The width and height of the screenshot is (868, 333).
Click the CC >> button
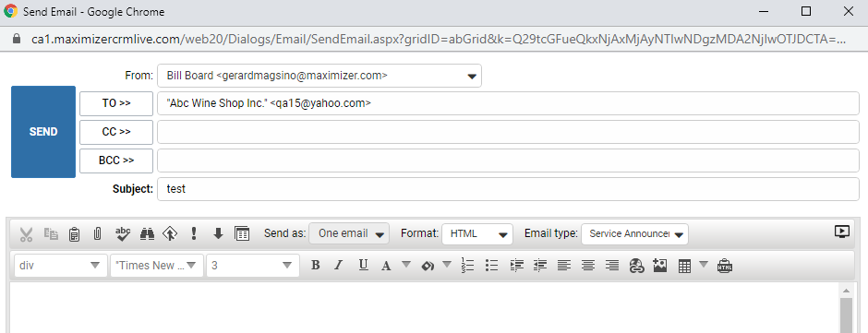(x=116, y=132)
